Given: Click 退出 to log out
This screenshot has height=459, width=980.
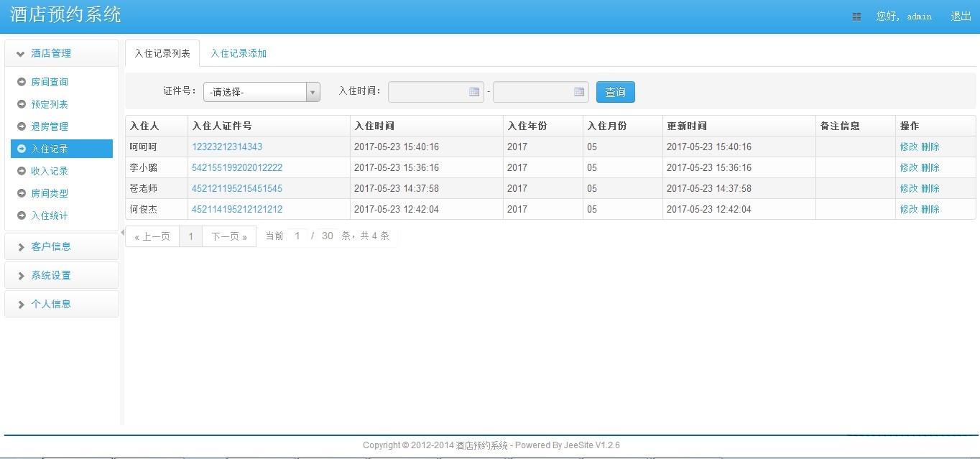Looking at the screenshot, I should (961, 17).
